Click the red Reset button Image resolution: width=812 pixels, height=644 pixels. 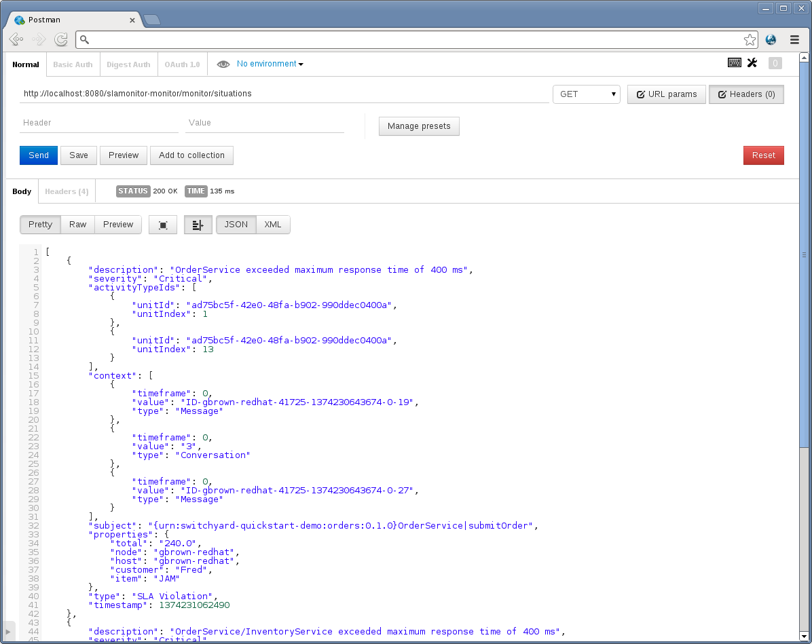tap(763, 155)
